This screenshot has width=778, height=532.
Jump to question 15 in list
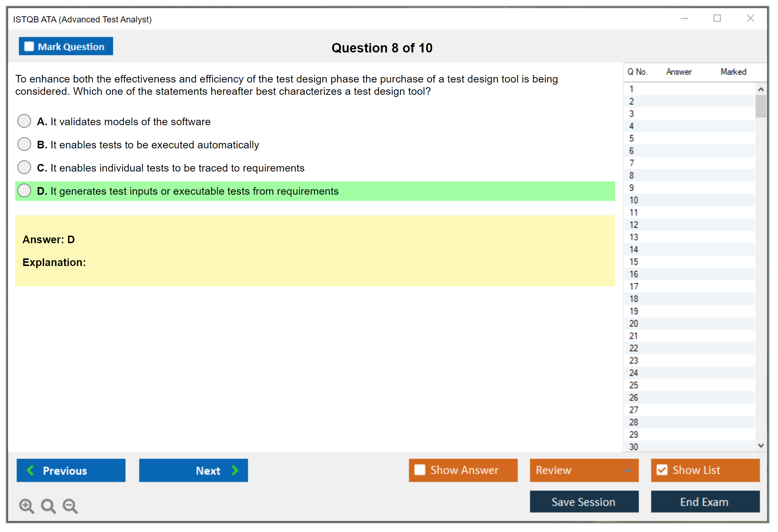634,262
